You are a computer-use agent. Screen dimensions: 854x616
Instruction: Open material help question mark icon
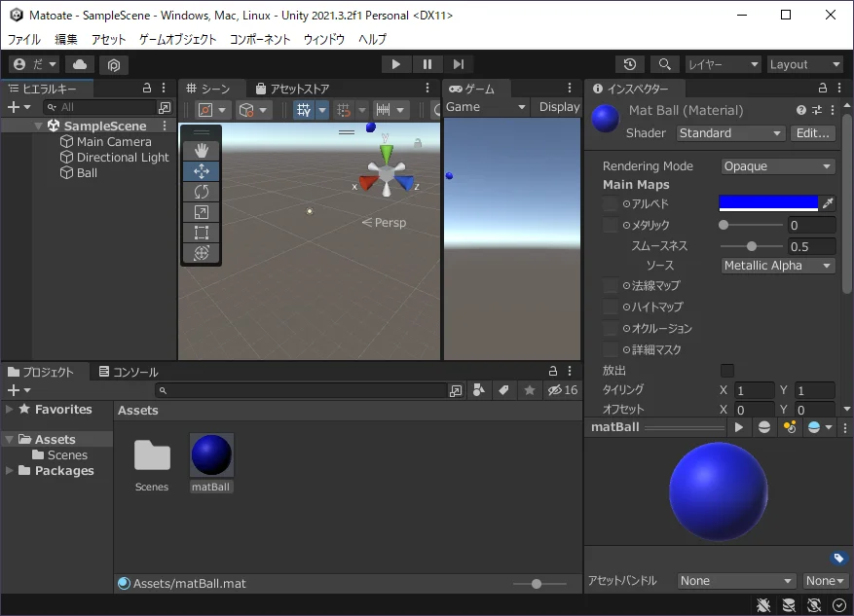coord(800,111)
